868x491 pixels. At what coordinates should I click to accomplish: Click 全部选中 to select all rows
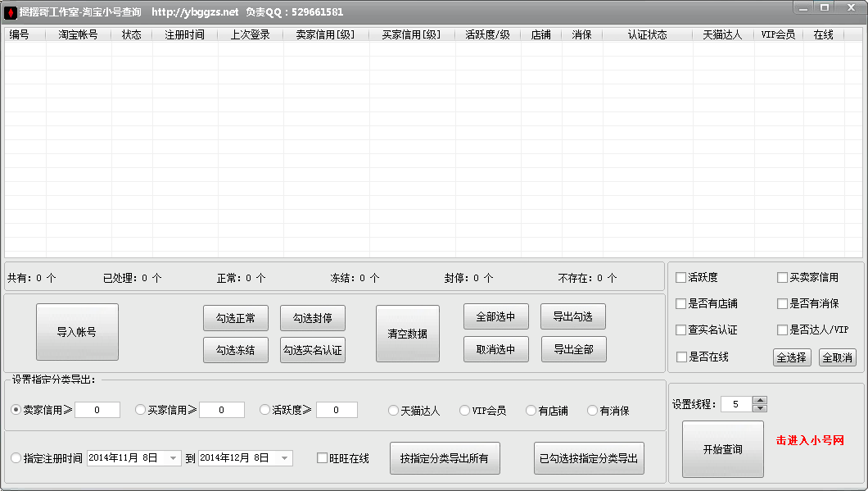[x=495, y=316]
